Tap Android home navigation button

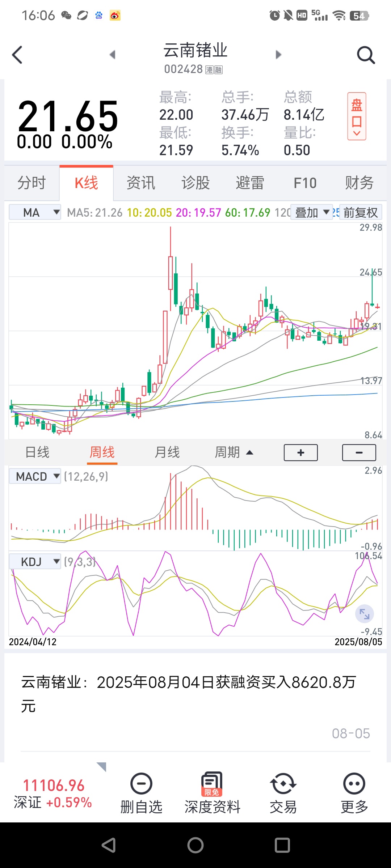(195, 845)
